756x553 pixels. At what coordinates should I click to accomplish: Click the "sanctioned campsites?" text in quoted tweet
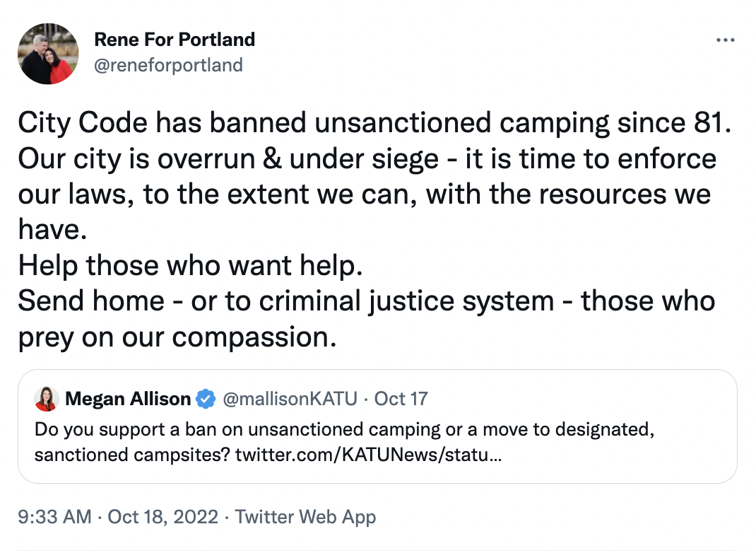132,453
